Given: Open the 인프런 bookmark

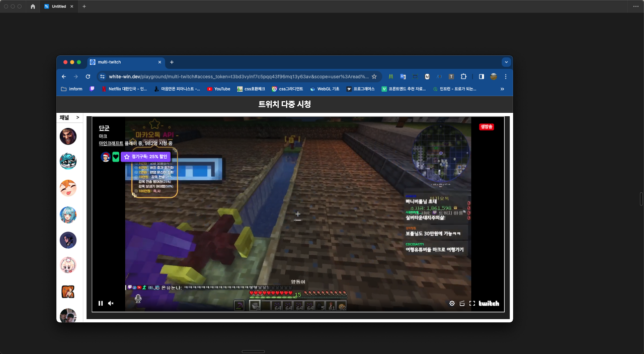Looking at the screenshot, I should [454, 89].
